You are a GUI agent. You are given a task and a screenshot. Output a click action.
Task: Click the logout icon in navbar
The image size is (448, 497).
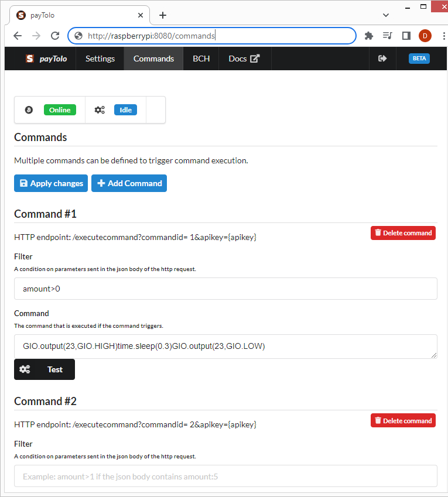382,59
